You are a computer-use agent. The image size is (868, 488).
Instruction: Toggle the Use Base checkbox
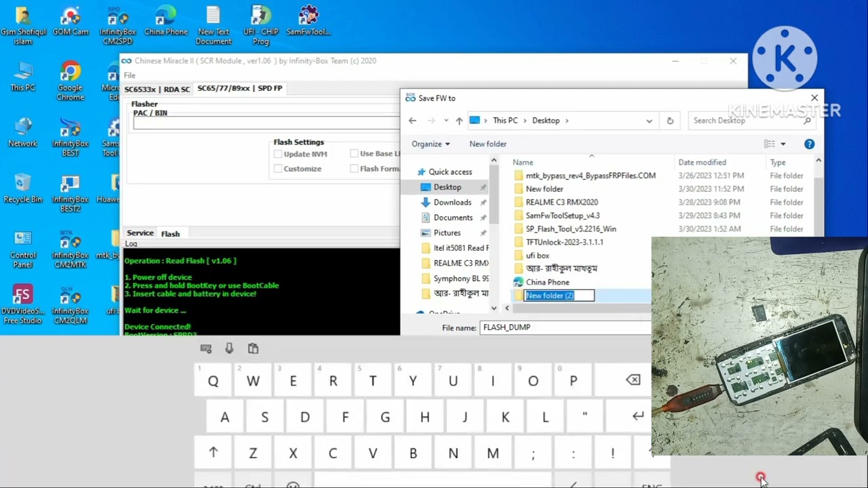click(x=354, y=154)
